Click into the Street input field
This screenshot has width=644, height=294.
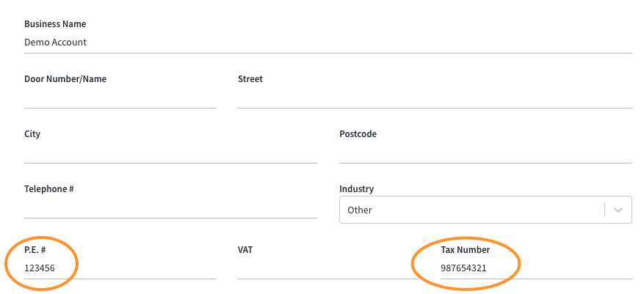435,97
